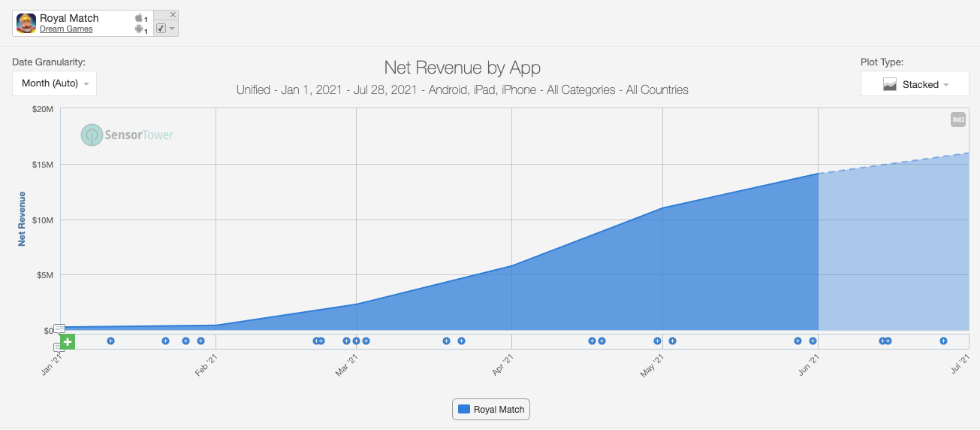Click the chart data point at May '21

pos(662,207)
